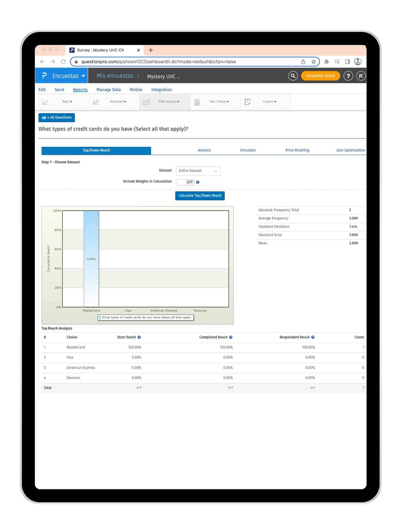
Task: Click the browser forward arrow
Action: [53, 62]
